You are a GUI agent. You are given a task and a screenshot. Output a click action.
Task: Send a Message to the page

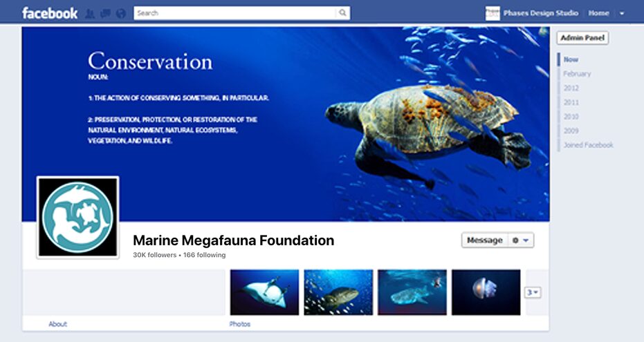(485, 240)
